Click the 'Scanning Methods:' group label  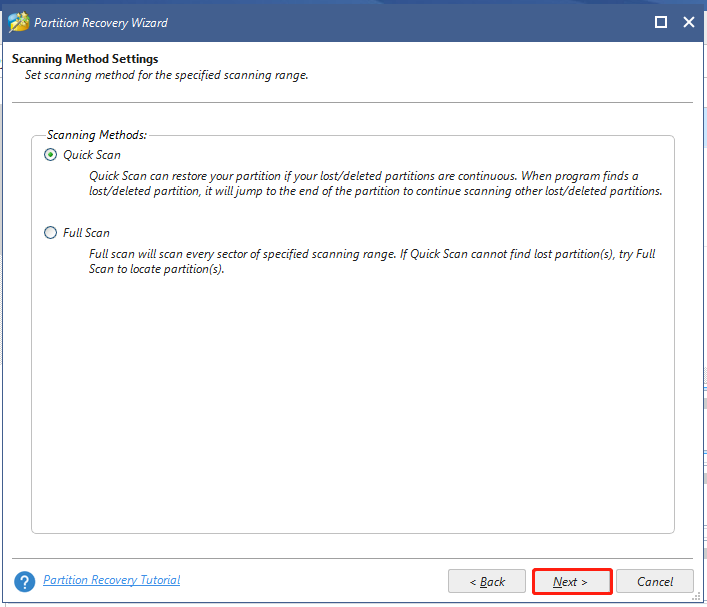click(97, 135)
